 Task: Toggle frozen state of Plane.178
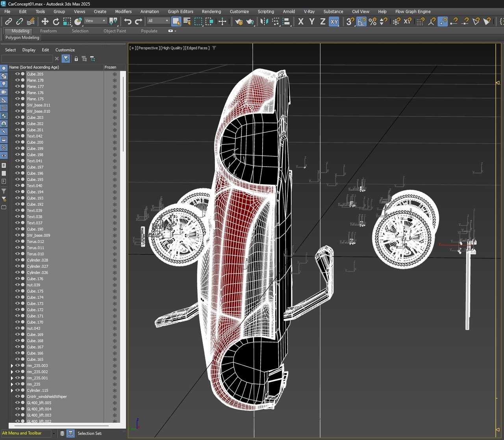[115, 80]
